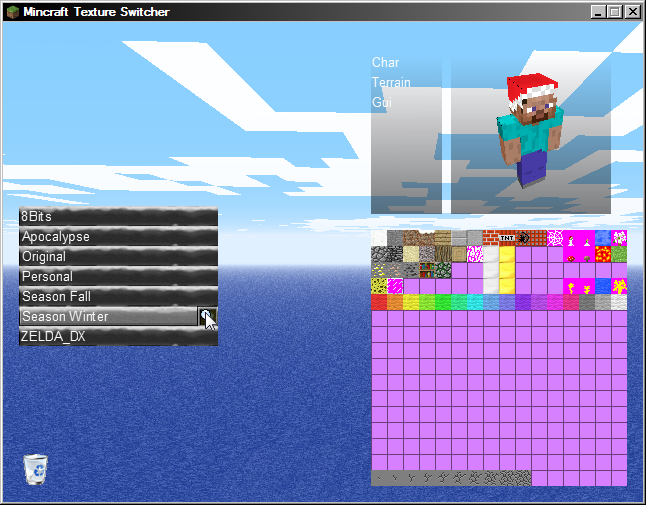The width and height of the screenshot is (646, 505).
Task: Select the most-cracked break stage tile
Action: point(523,478)
